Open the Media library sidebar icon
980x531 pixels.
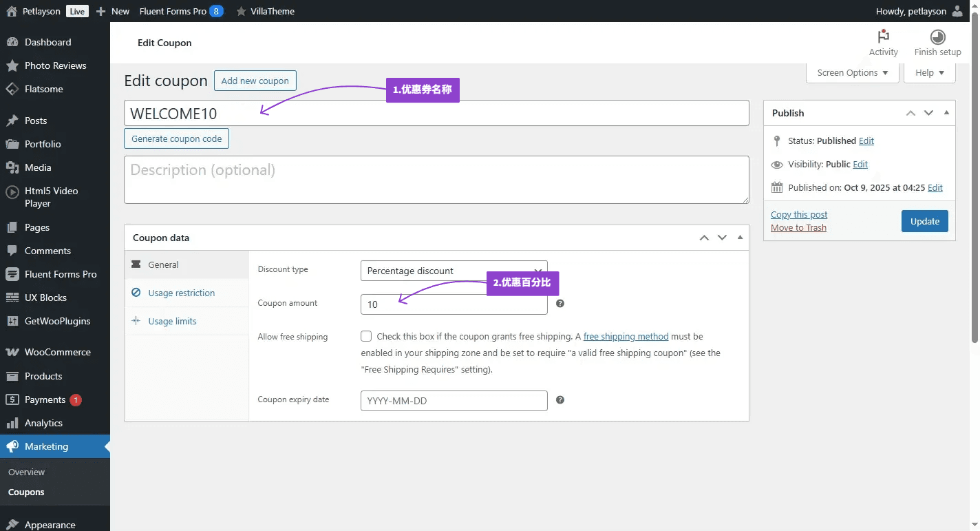[12, 167]
